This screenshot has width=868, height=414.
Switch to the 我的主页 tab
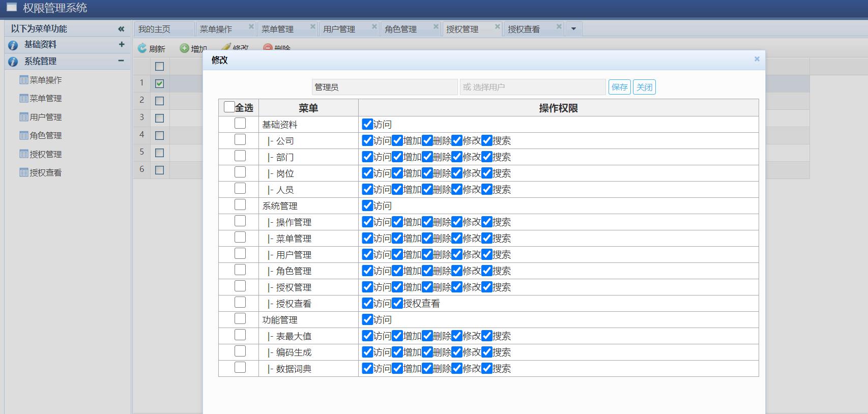click(164, 29)
